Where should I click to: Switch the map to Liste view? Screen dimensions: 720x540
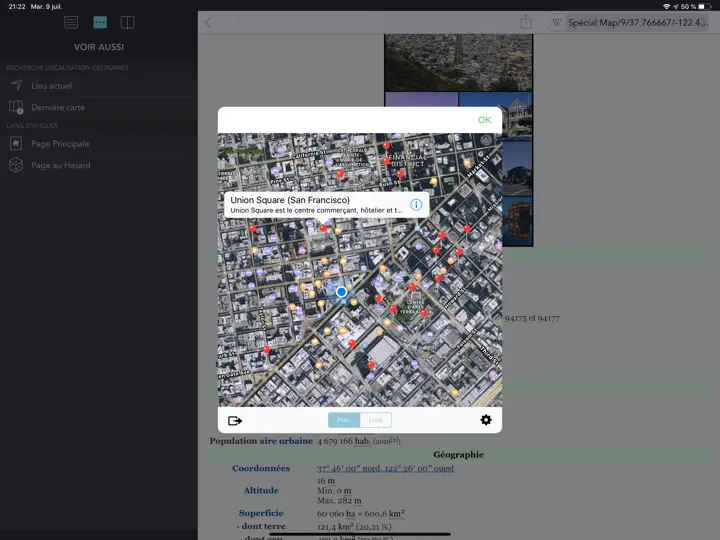376,420
